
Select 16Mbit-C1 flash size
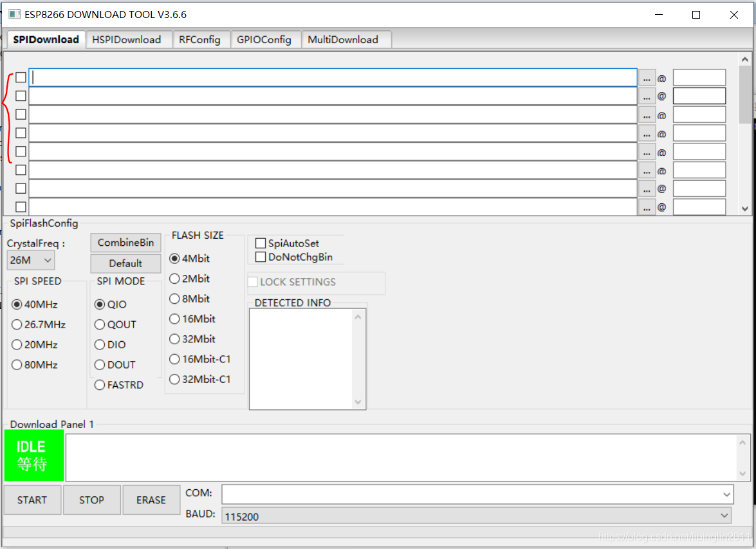[200, 359]
